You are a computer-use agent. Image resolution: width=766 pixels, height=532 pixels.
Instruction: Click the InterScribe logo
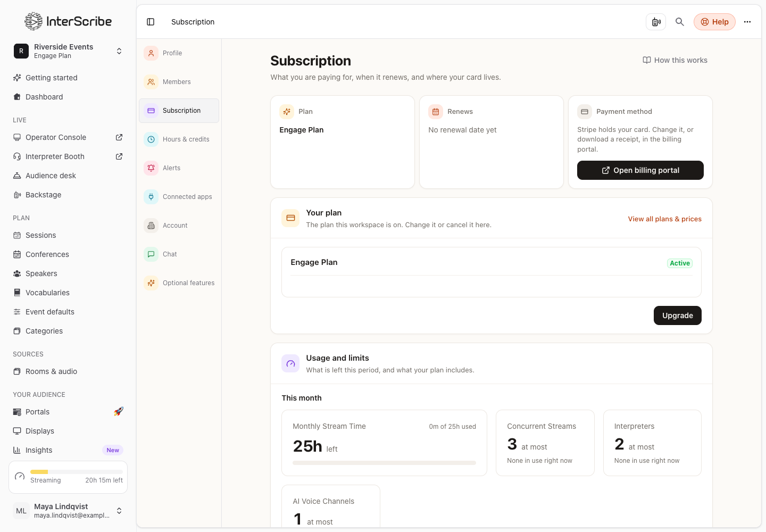(68, 21)
